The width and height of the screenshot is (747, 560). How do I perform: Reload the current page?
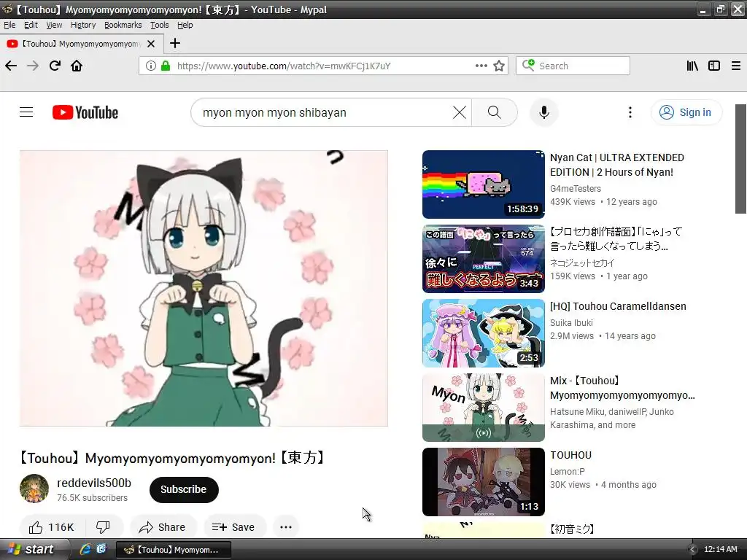point(55,66)
